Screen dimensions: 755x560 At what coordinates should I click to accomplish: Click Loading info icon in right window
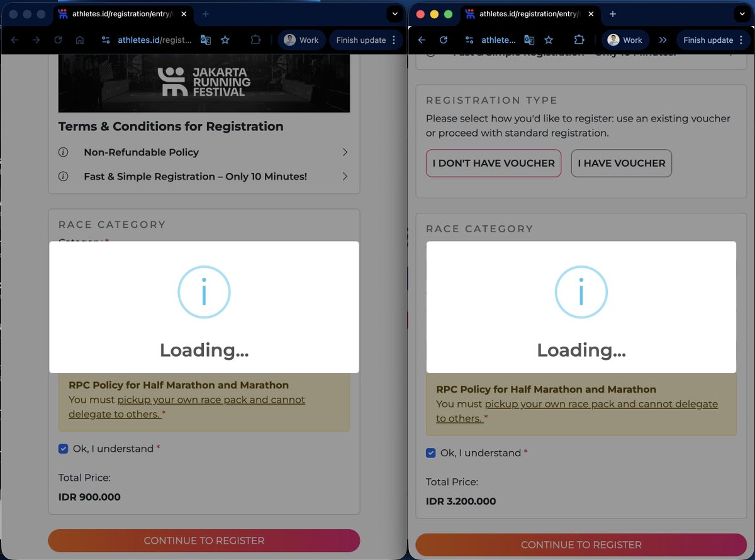coord(581,292)
